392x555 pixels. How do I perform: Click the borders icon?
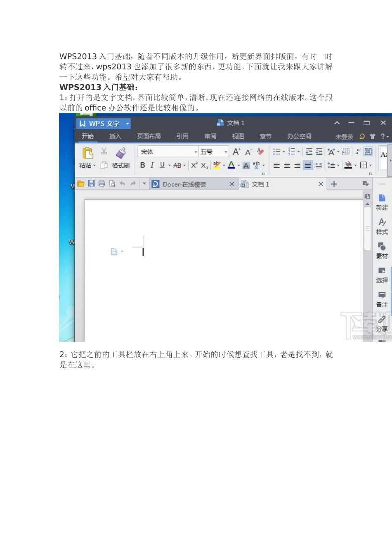[364, 165]
